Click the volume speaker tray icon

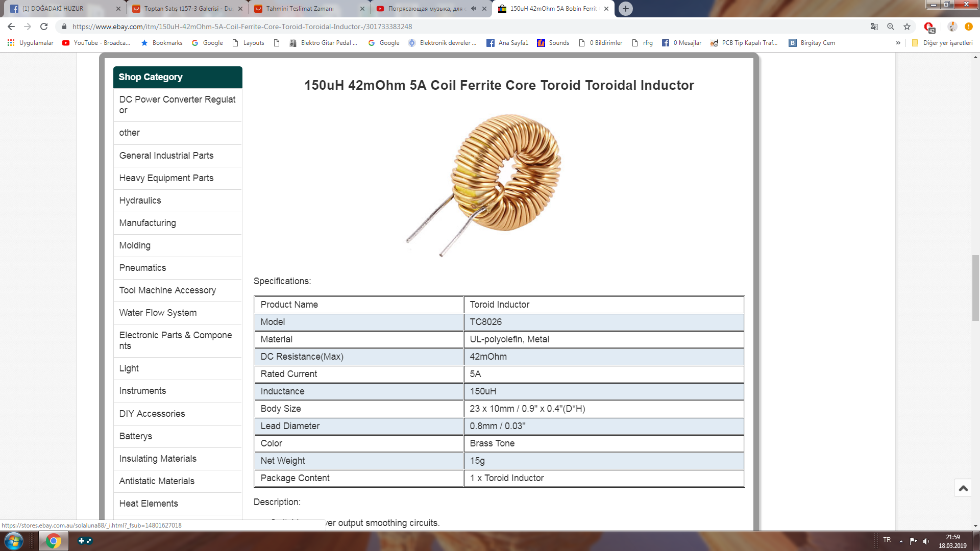pyautogui.click(x=926, y=541)
